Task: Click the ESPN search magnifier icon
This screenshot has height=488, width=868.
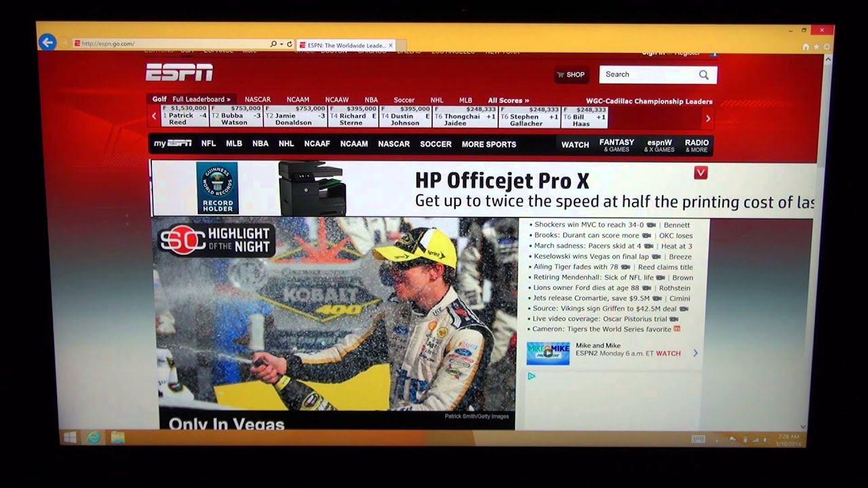Action: coord(704,75)
